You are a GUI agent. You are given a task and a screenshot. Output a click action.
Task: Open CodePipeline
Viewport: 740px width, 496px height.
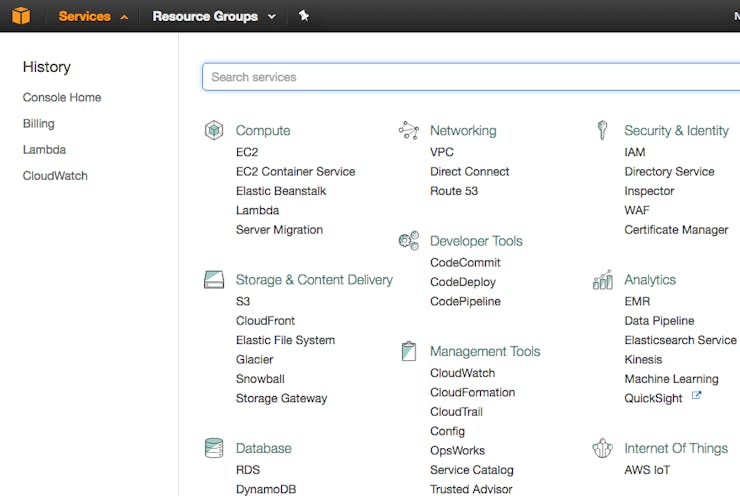(465, 301)
